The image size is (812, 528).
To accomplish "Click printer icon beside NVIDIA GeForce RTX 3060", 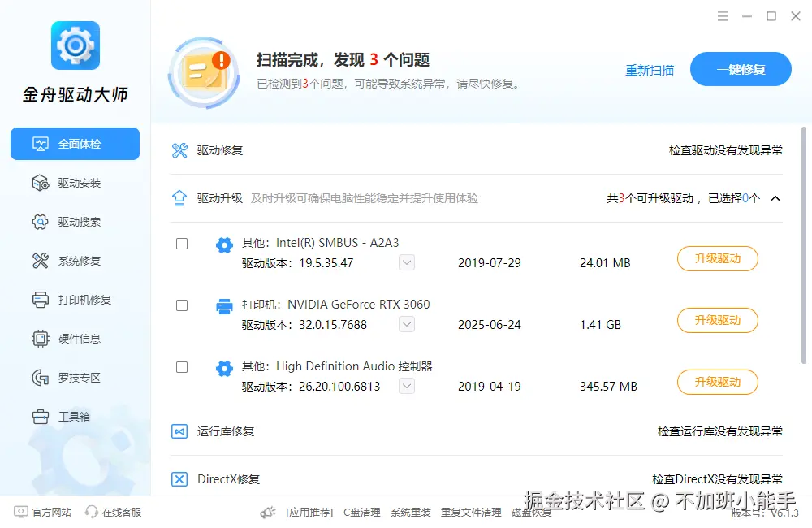I will 224,306.
